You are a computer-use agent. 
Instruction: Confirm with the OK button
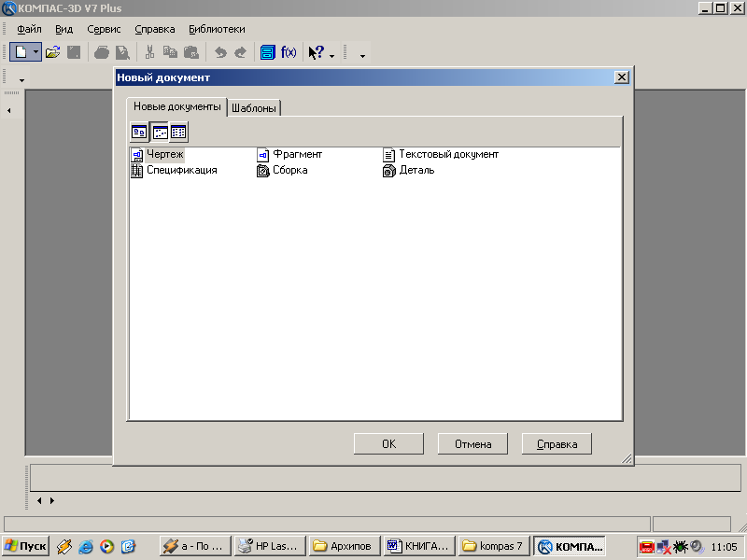[388, 444]
